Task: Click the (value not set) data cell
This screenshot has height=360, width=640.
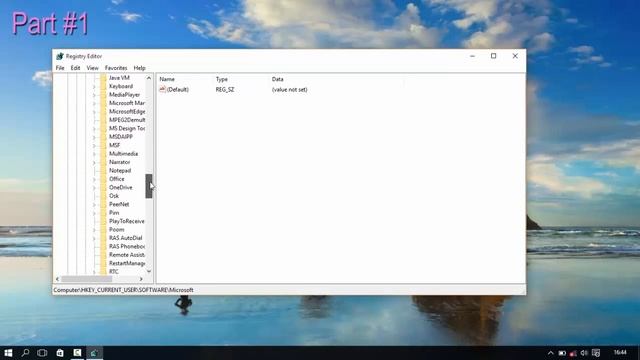Action: (289, 89)
